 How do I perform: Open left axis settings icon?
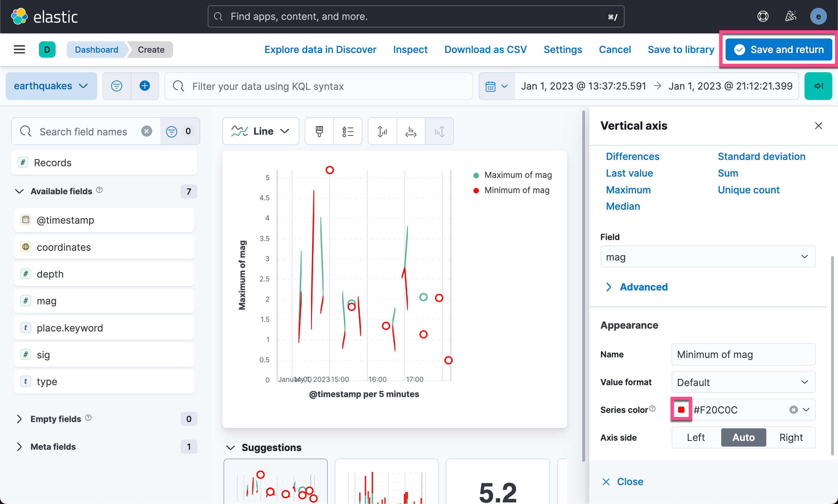(382, 132)
